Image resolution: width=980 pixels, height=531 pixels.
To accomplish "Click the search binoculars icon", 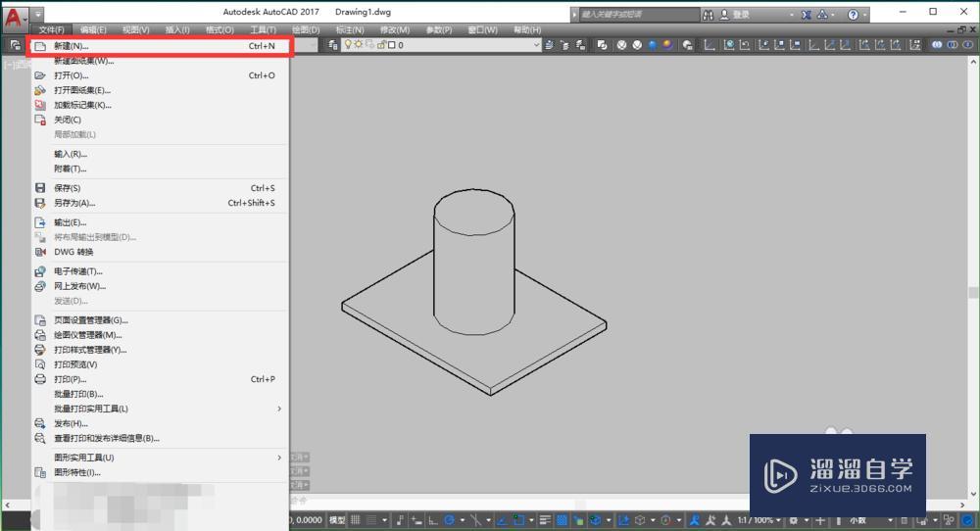I will (708, 15).
